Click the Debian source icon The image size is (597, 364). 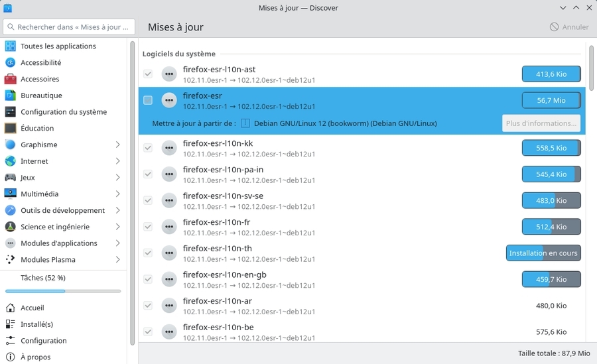tap(245, 123)
